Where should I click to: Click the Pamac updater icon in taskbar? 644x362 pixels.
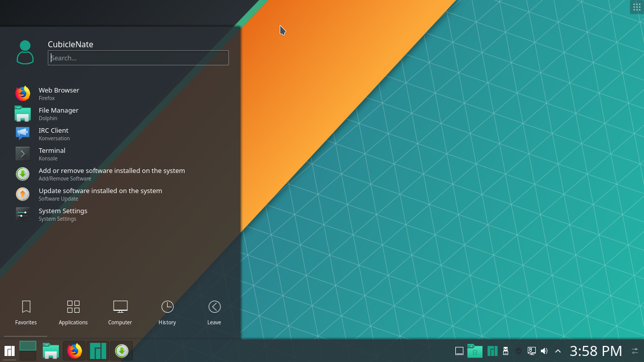(x=121, y=350)
